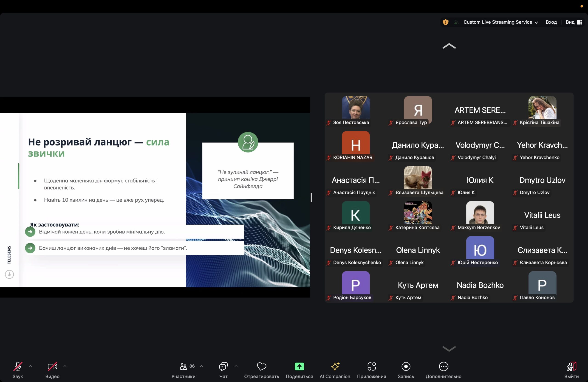Expand audio options arrow next to Звук
The height and width of the screenshot is (382, 588).
click(30, 366)
